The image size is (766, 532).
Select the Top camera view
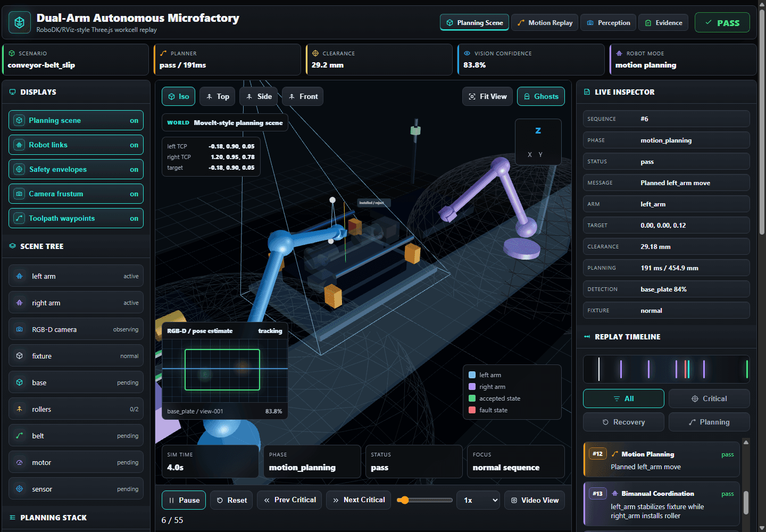pos(217,96)
